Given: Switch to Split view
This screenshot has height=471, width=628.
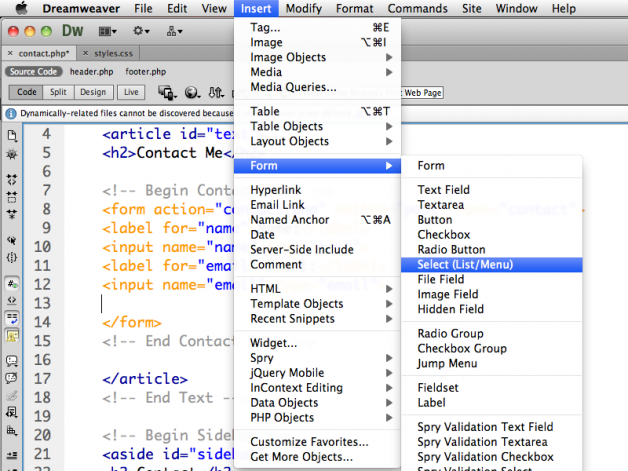Looking at the screenshot, I should tap(58, 92).
